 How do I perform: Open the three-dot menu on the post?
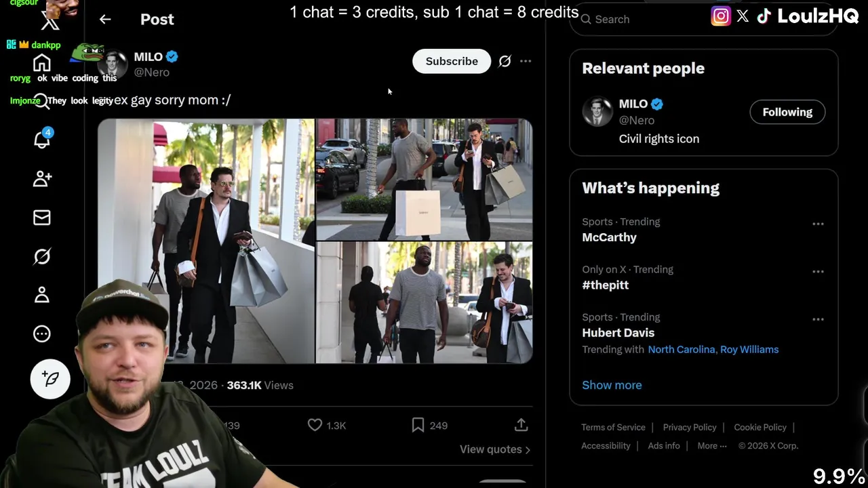tap(526, 61)
